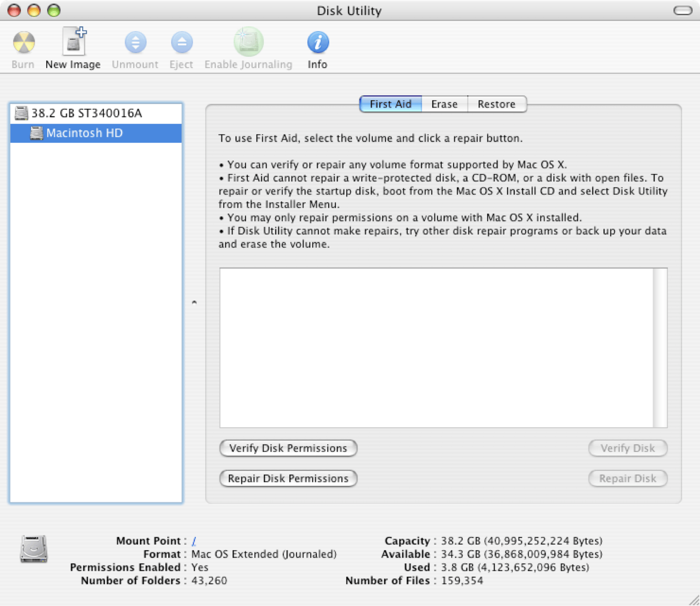Click the green zoom window button
The width and height of the screenshot is (700, 606).
pyautogui.click(x=54, y=10)
